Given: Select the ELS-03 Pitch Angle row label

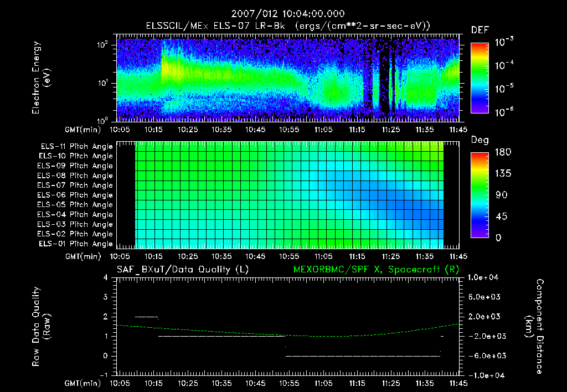Looking at the screenshot, I should click(75, 225).
